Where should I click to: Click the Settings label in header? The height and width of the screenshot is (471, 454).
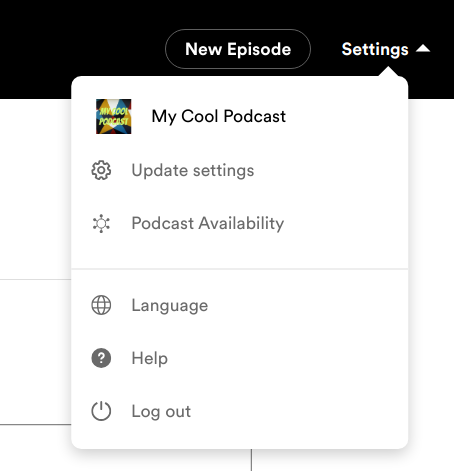(x=375, y=49)
